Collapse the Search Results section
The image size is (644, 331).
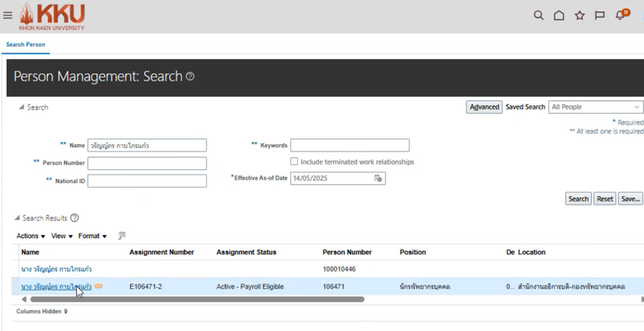coord(18,218)
